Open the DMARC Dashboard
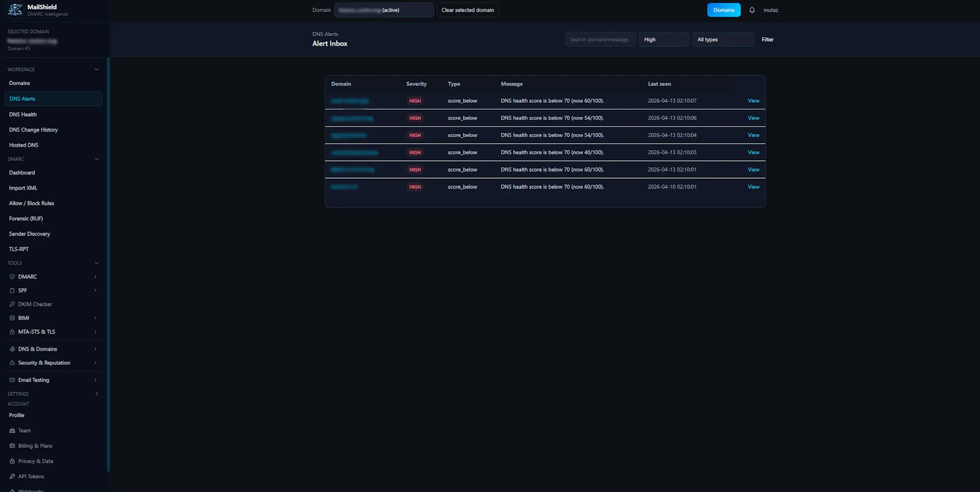The height and width of the screenshot is (492, 980). pyautogui.click(x=53, y=173)
